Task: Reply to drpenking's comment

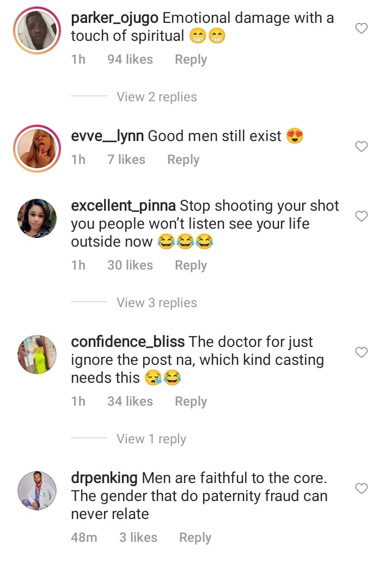Action: 195,538
